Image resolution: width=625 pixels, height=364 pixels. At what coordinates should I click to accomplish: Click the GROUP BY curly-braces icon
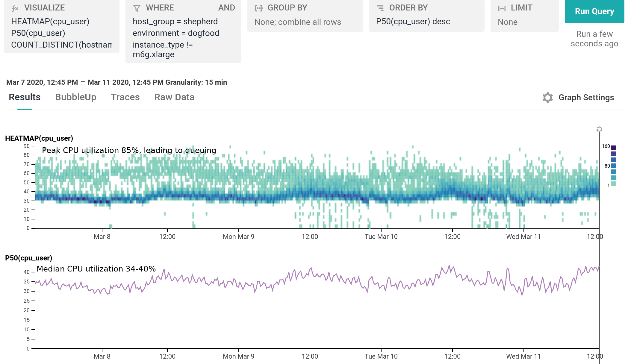click(x=258, y=8)
